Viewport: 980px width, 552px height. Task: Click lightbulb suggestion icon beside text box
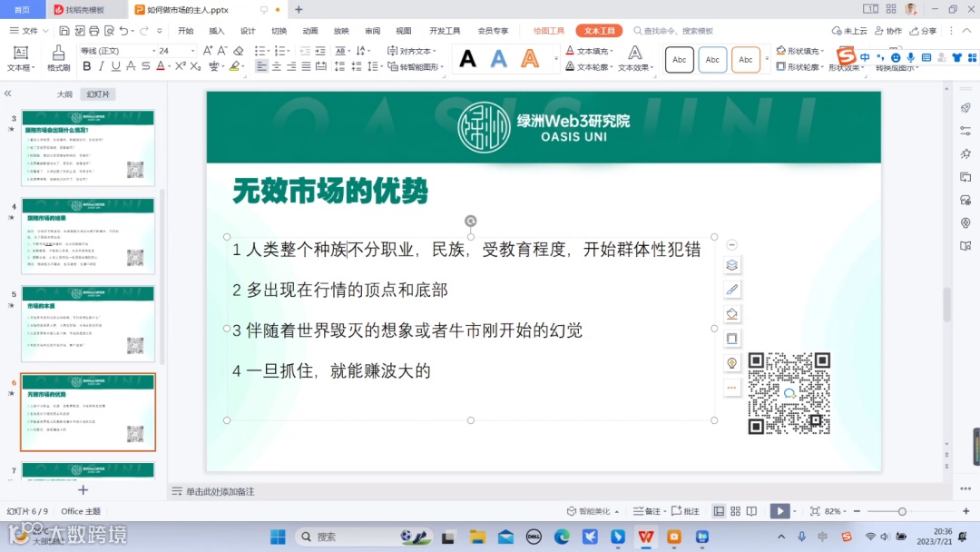pyautogui.click(x=732, y=363)
